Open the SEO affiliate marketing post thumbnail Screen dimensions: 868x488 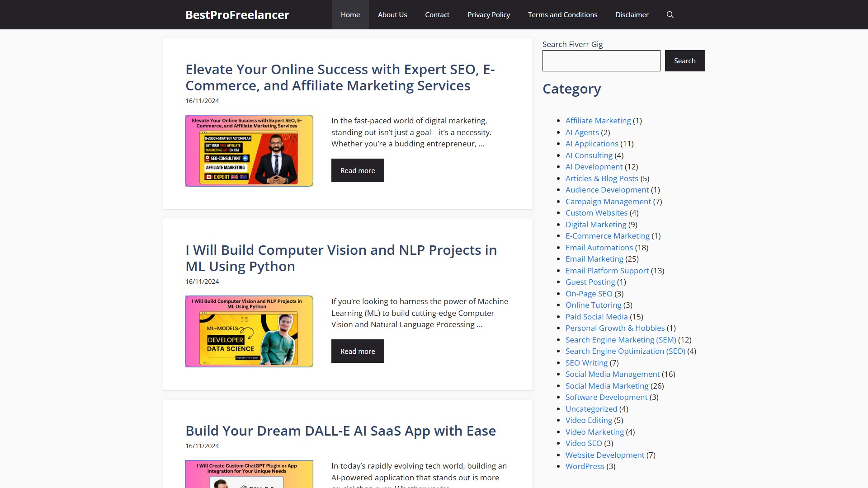tap(249, 150)
